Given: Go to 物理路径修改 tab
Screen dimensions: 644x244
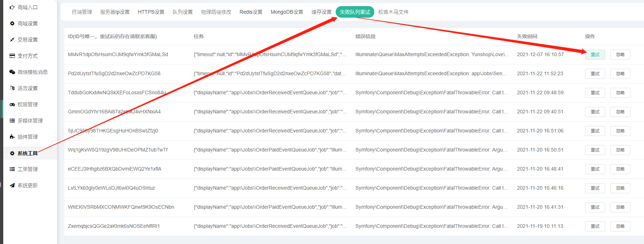Looking at the screenshot, I should (216, 12).
